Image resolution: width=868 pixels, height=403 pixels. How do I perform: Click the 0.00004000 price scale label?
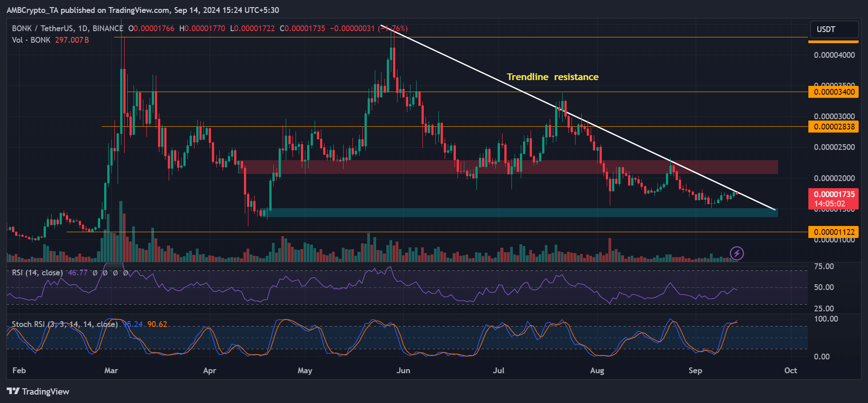point(834,55)
